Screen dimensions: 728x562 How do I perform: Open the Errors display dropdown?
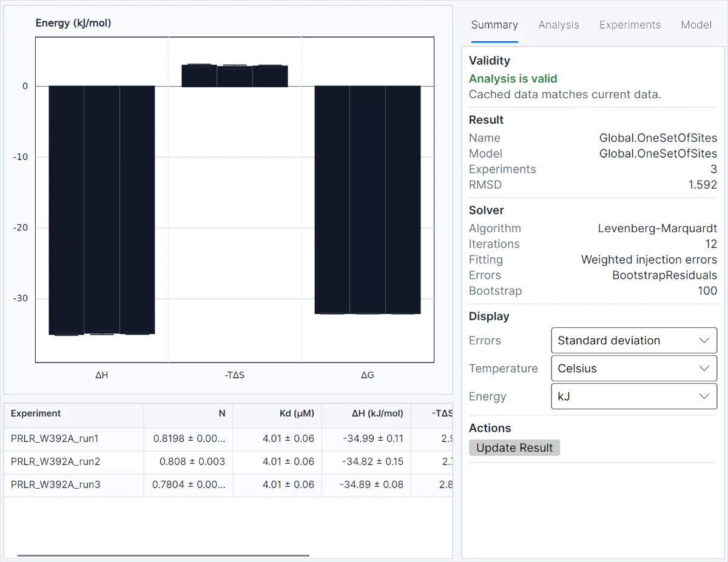point(634,341)
